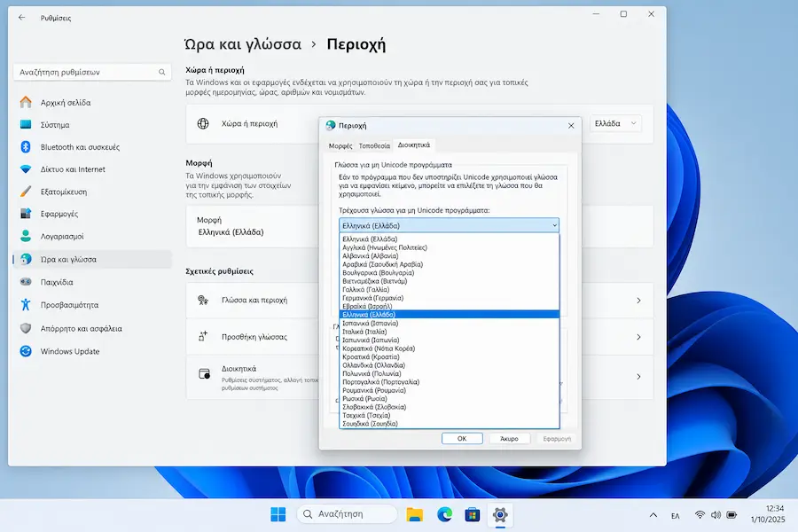Screen dimensions: 798x532
Task: Choose Αραβικά (Σαουδική Αραβία) from list
Action: tap(449, 264)
